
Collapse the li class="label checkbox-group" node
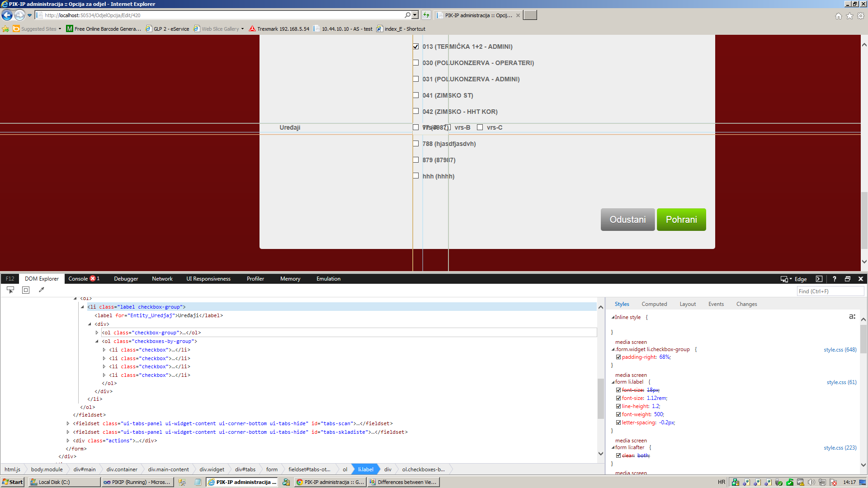82,307
